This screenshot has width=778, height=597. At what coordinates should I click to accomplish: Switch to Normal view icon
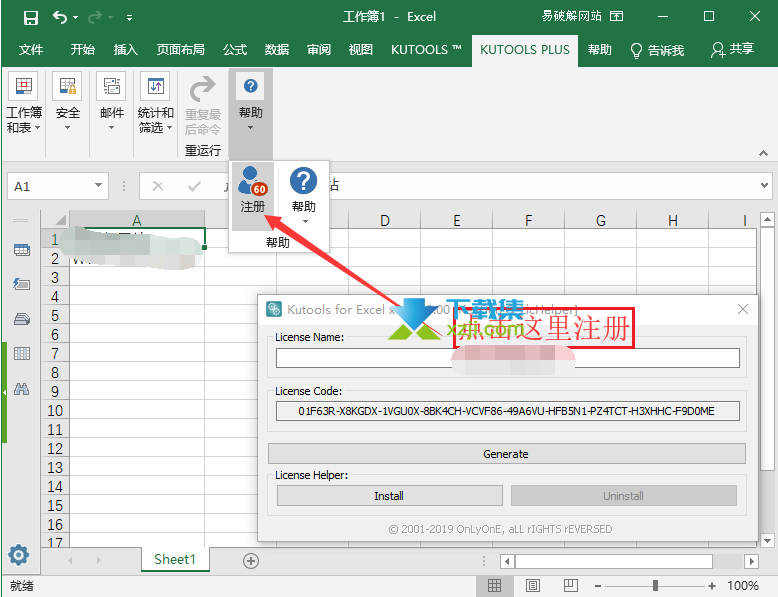(494, 586)
